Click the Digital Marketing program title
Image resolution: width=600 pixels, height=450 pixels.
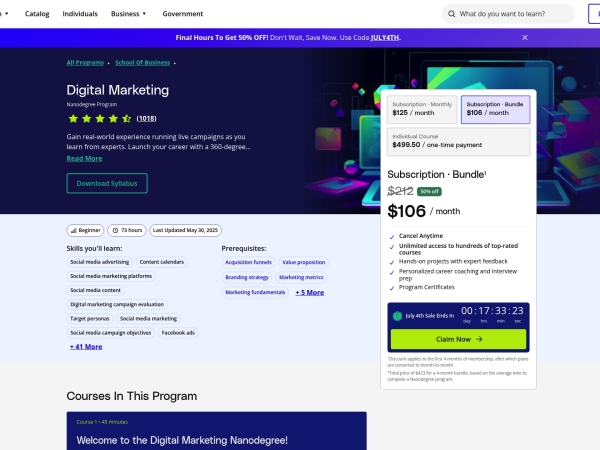coord(117,90)
